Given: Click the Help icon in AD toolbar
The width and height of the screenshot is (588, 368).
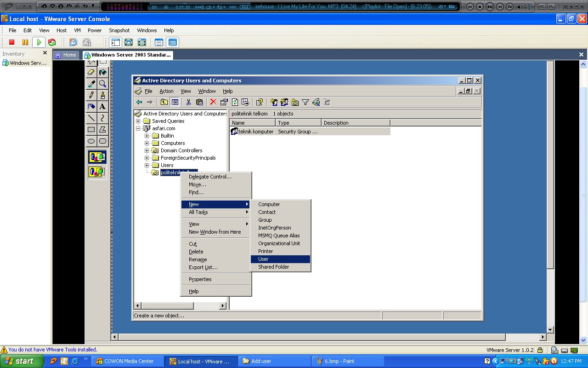Looking at the screenshot, I should tap(260, 102).
